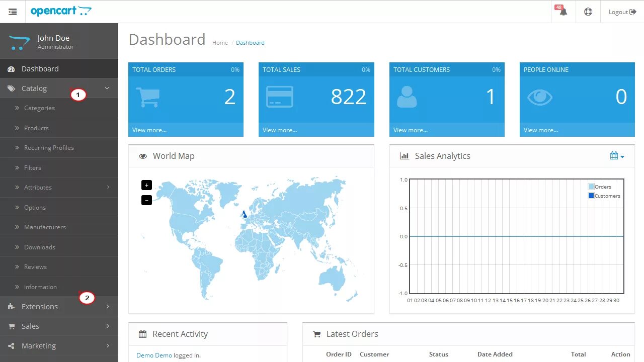Toggle the sidebar menu hamburger icon
Screen dimensions: 644x362
[x=13, y=12]
